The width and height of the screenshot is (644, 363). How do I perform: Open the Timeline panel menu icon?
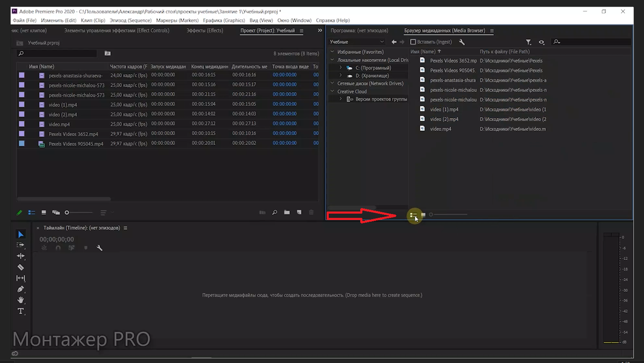point(126,228)
